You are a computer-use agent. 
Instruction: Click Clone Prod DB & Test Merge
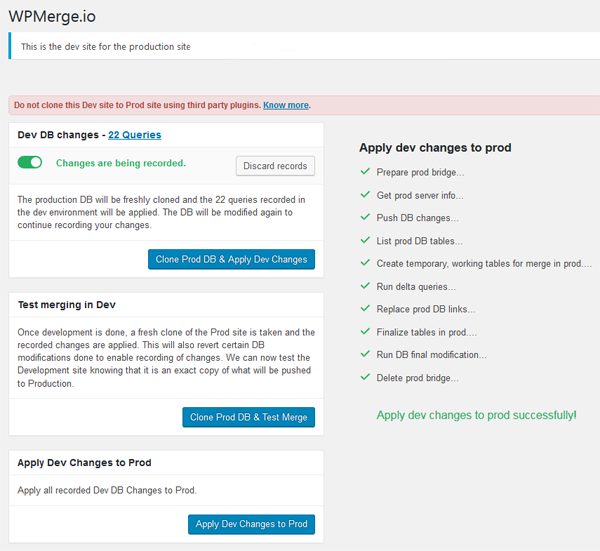coord(248,417)
